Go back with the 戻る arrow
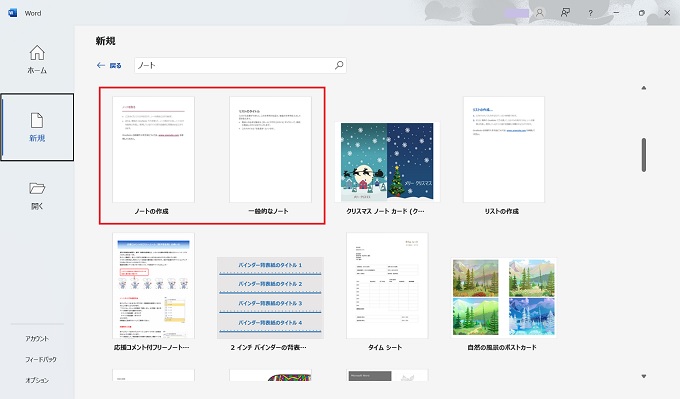This screenshot has height=399, width=680. 109,65
